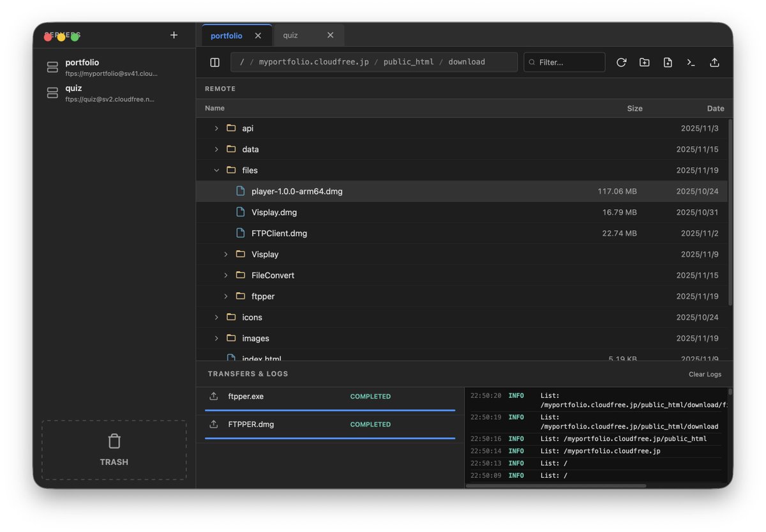Close the portfolio tab
Viewport: 766px width, 532px height.
[258, 36]
